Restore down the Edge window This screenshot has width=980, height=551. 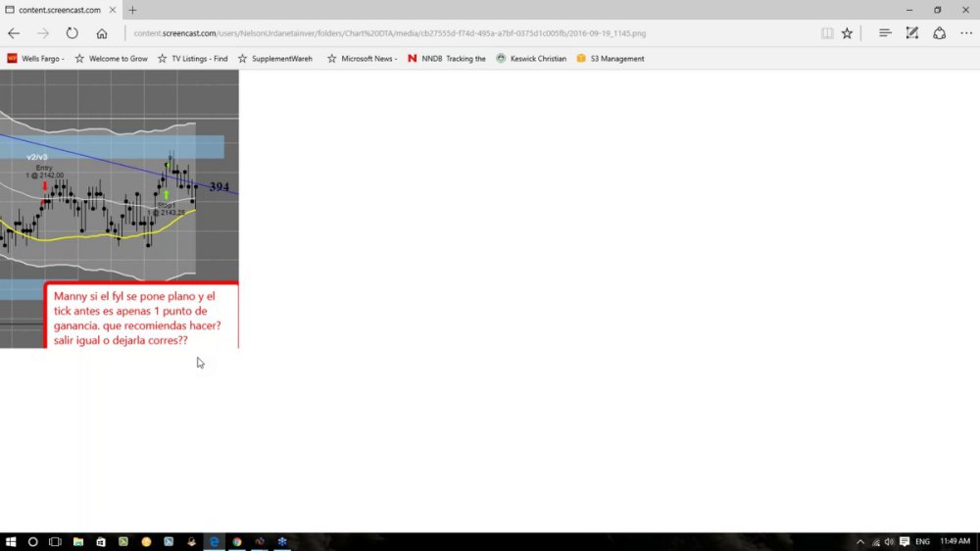[x=938, y=10]
